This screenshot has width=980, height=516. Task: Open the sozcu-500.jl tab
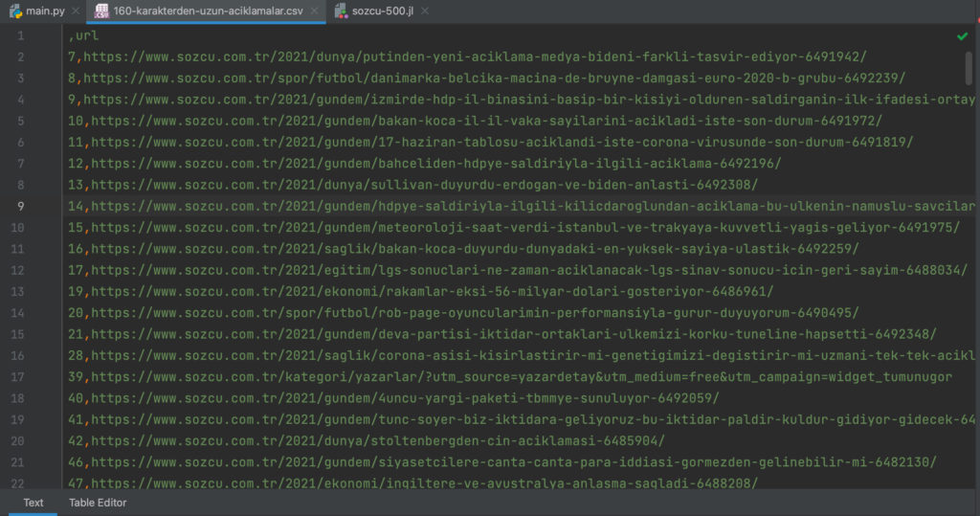pyautogui.click(x=382, y=11)
